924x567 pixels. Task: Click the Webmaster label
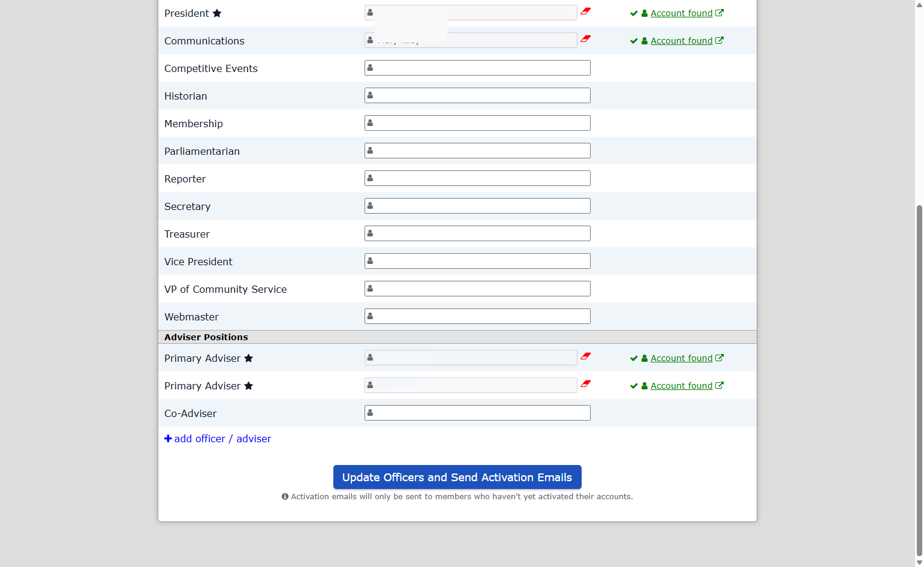191,317
